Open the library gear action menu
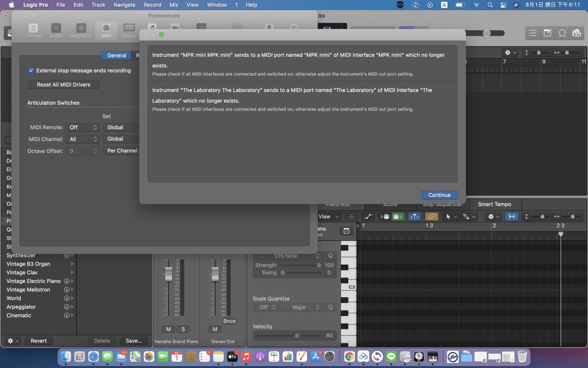The image size is (588, 368). 13,341
